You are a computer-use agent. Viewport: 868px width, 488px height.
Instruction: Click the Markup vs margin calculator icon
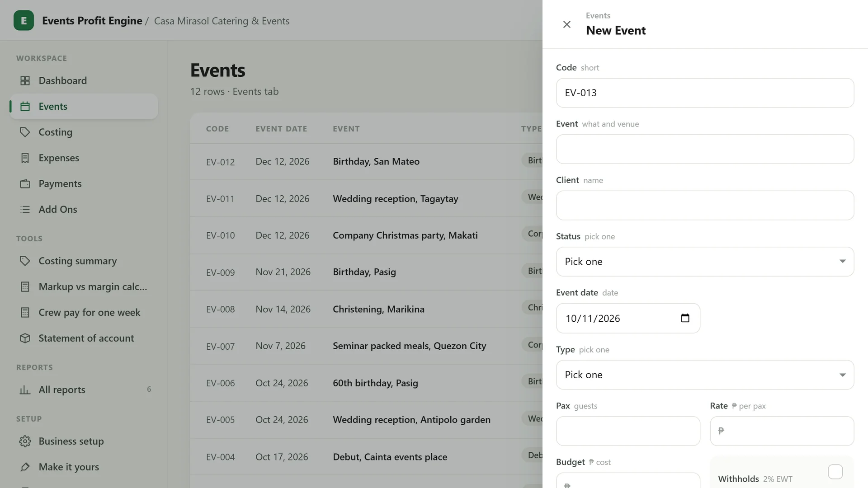pos(25,286)
